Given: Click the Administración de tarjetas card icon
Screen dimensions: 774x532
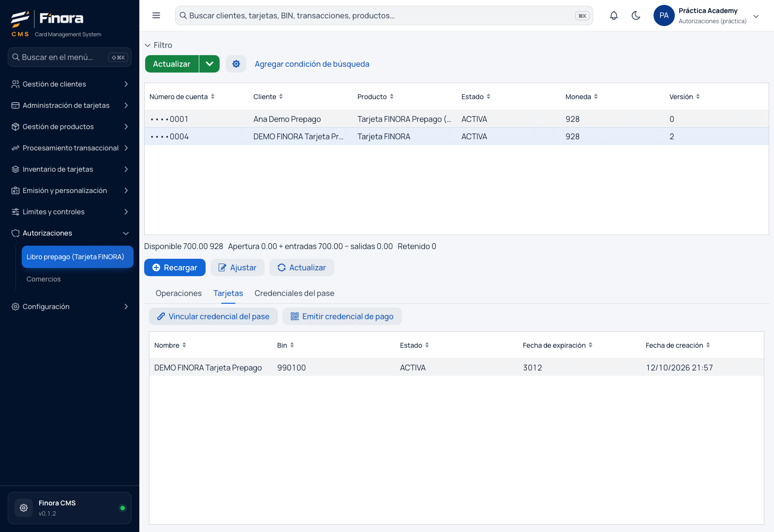Looking at the screenshot, I should (15, 105).
